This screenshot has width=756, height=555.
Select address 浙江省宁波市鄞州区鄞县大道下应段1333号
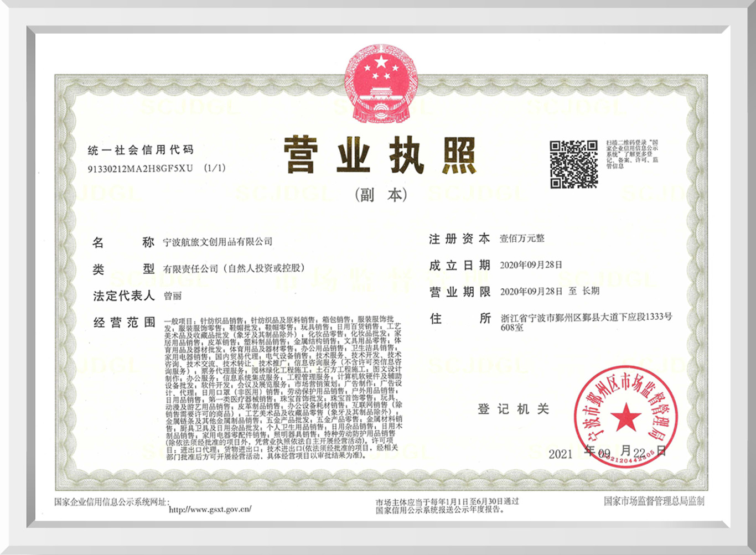click(x=587, y=317)
